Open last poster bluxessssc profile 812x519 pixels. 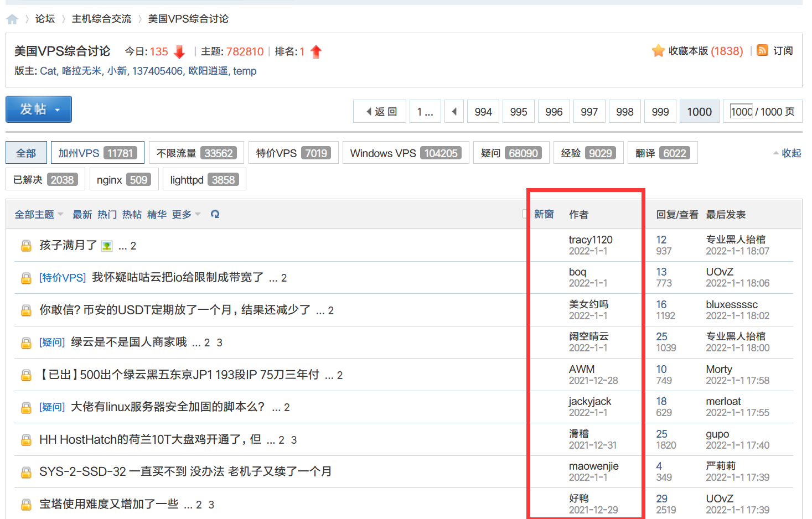coord(732,304)
